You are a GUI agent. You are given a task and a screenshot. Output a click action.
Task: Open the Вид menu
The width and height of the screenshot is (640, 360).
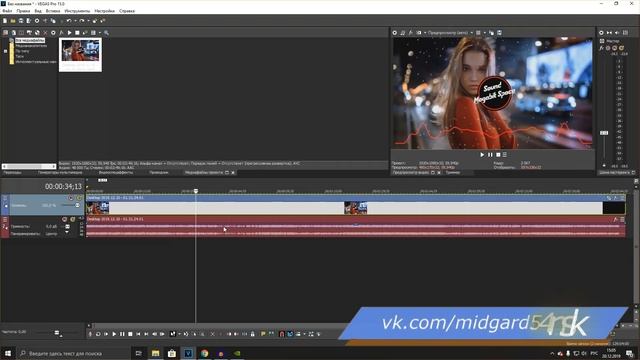(x=38, y=11)
